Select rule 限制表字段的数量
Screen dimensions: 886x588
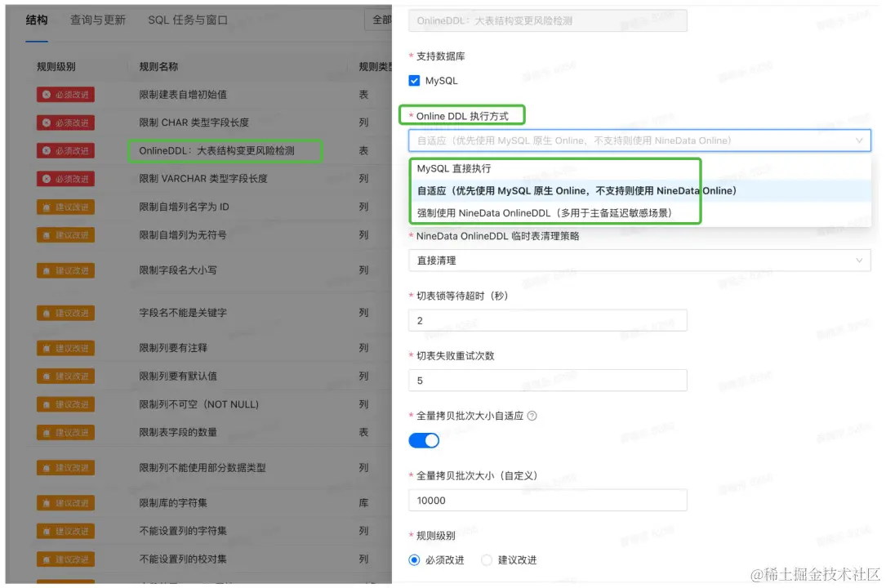click(177, 432)
